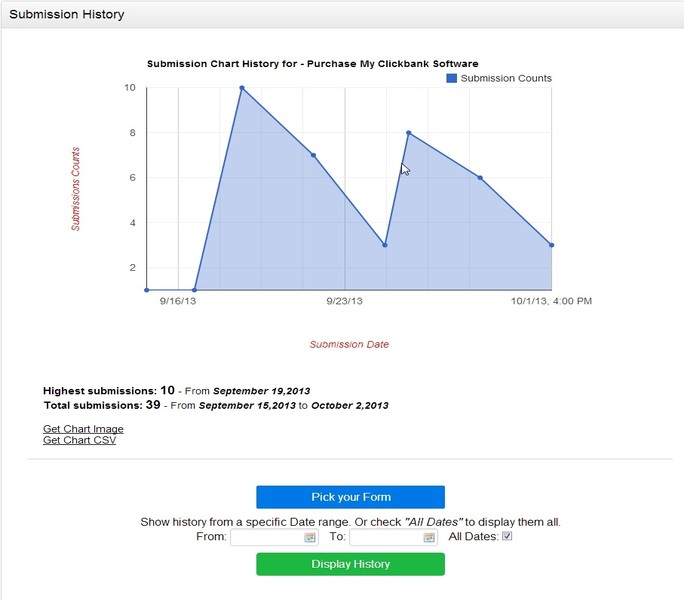The image size is (684, 600).
Task: Focus the To date input field
Action: 386,538
